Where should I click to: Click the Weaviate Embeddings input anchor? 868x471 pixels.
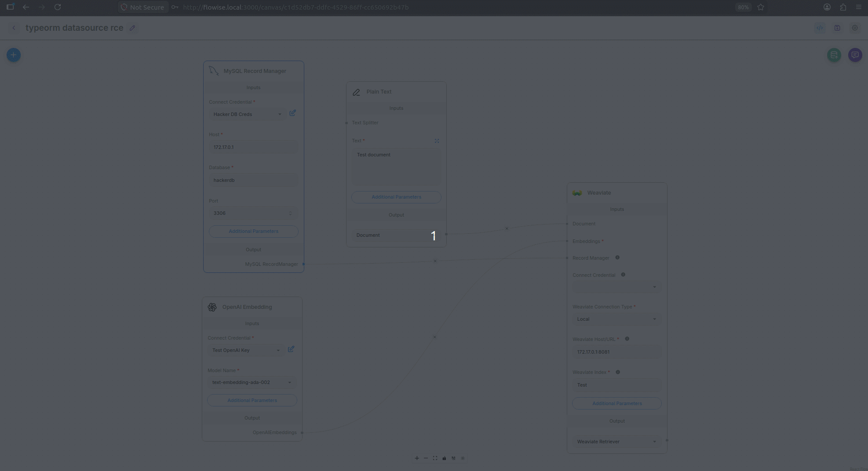click(567, 241)
